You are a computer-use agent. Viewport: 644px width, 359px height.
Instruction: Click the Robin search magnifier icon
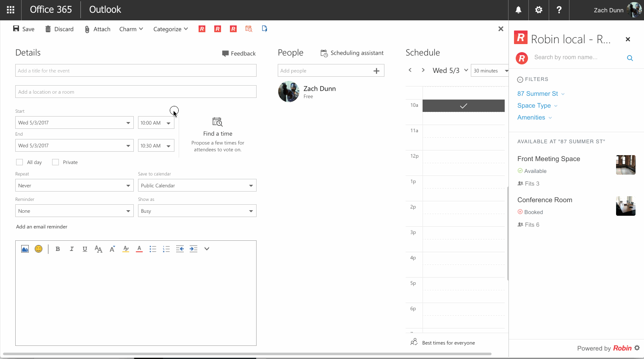point(630,58)
